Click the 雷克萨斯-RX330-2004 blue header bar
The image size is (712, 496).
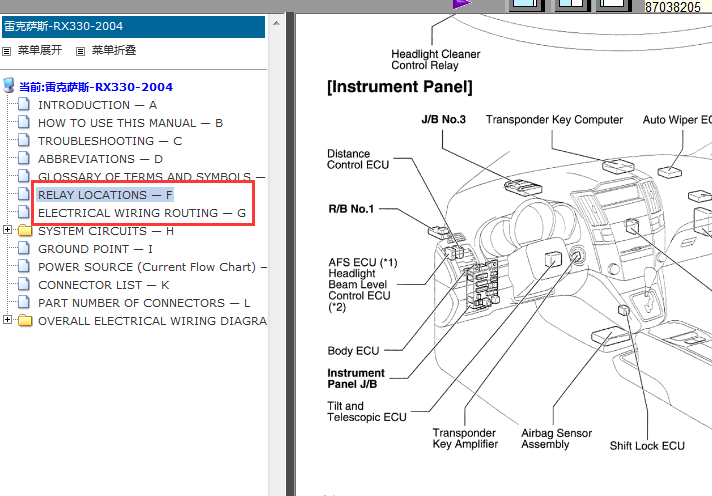pyautogui.click(x=134, y=27)
